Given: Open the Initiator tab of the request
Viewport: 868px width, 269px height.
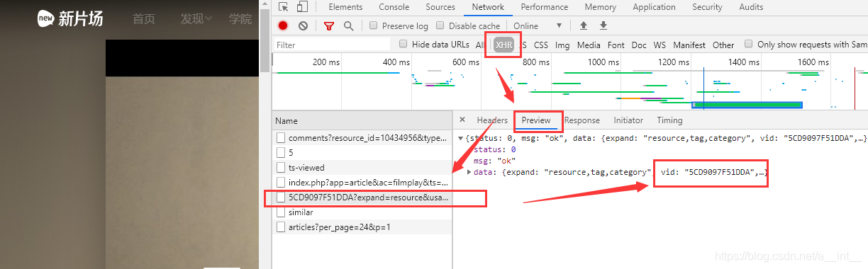Looking at the screenshot, I should click(628, 120).
